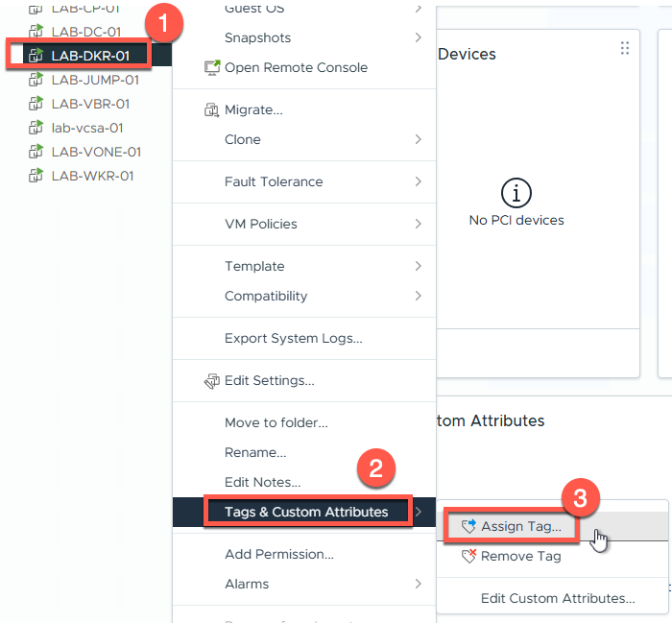Expand the Snapshots submenu arrow
672x623 pixels.
(419, 38)
